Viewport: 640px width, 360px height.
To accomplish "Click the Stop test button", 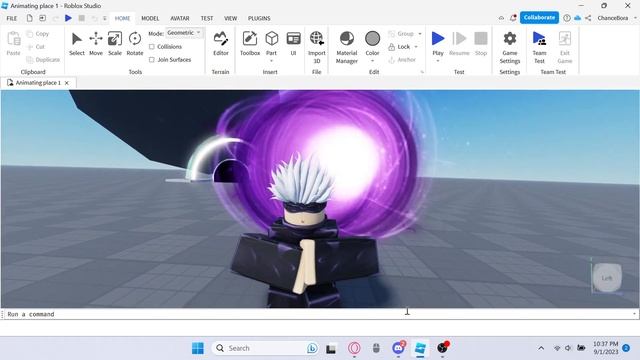I will 481,43.
